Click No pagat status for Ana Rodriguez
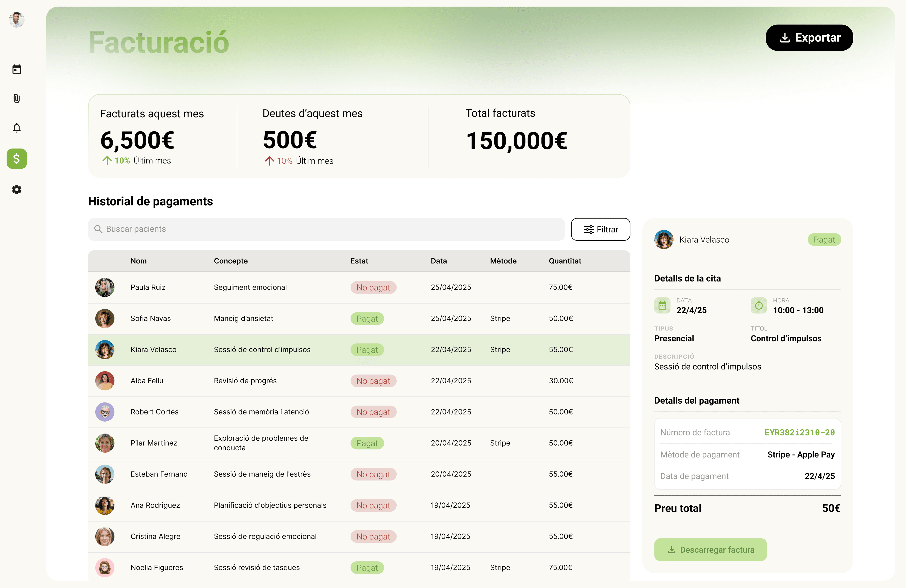This screenshot has width=906, height=588. (373, 506)
